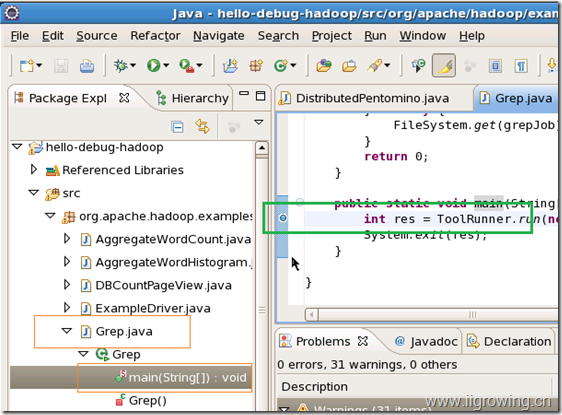Click the Open Task folder icon
562x415 pixels.
[349, 66]
